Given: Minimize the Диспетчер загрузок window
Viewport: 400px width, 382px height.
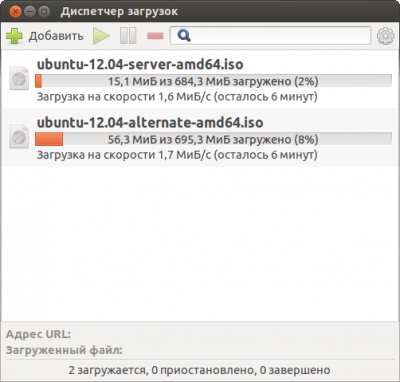Looking at the screenshot, I should 30,12.
